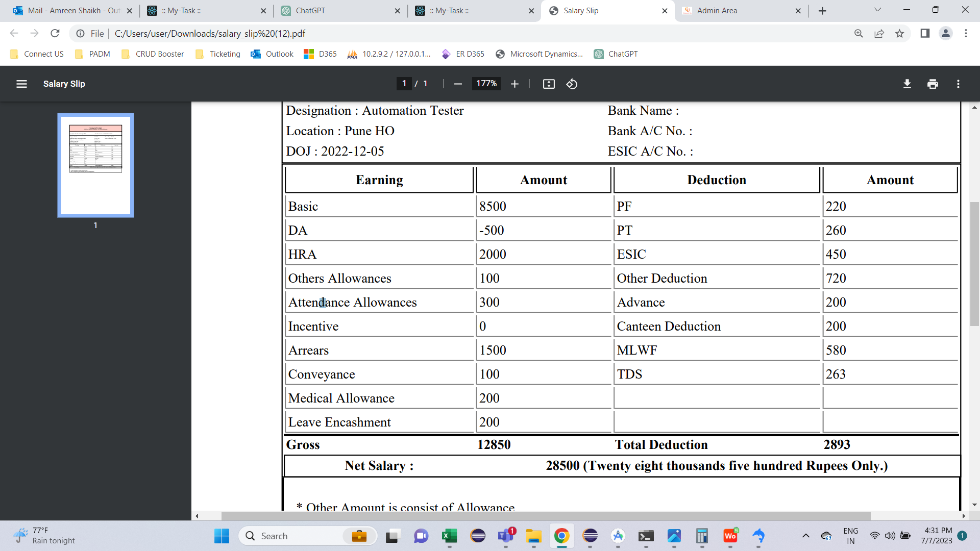Open CRUD Booster bookmark folder
Viewport: 980px width, 551px height.
(x=153, y=54)
